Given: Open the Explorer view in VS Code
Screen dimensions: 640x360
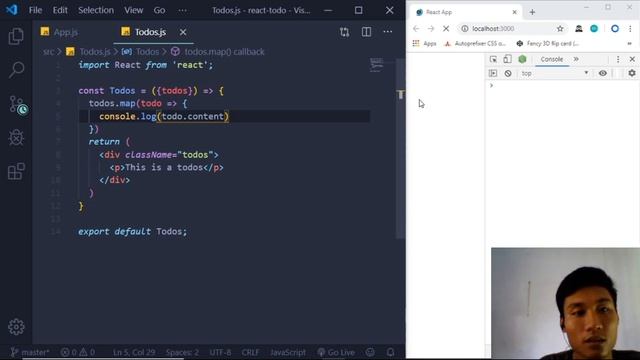Looking at the screenshot, I should [x=16, y=36].
